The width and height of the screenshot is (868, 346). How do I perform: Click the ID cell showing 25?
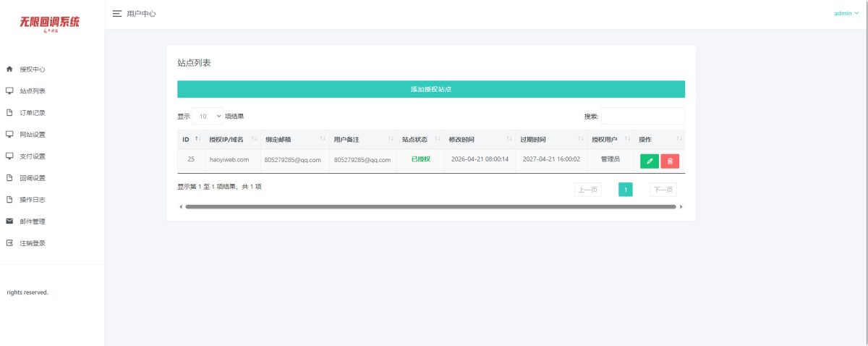point(191,159)
